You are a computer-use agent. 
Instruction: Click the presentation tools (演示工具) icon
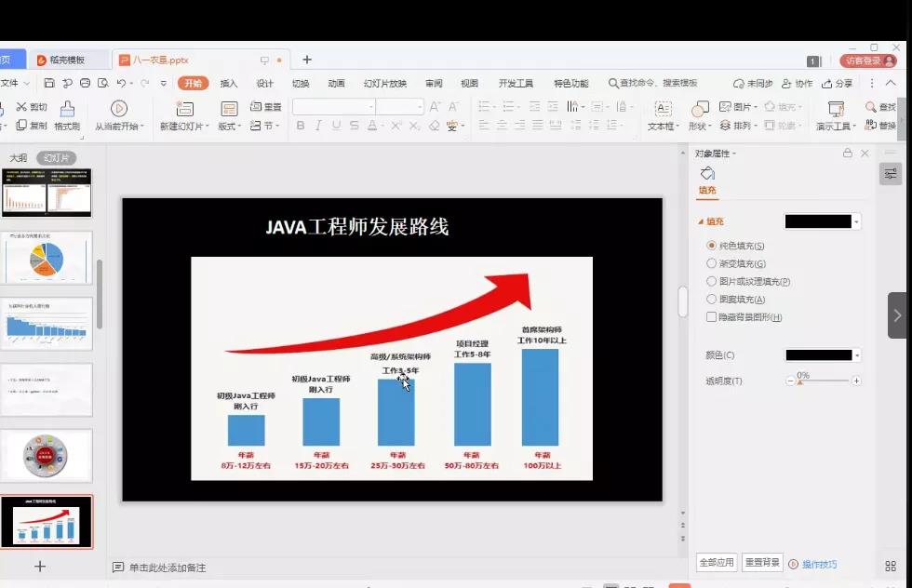(x=836, y=109)
